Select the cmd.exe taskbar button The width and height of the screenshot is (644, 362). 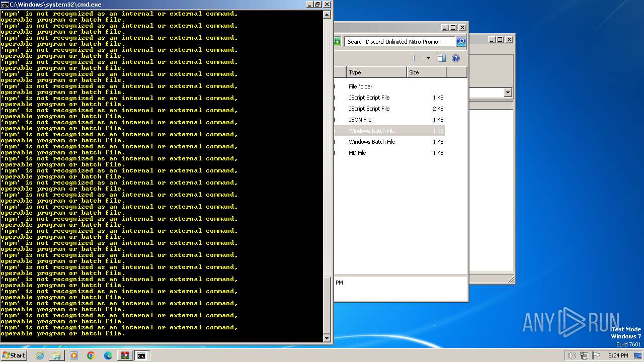tap(141, 355)
